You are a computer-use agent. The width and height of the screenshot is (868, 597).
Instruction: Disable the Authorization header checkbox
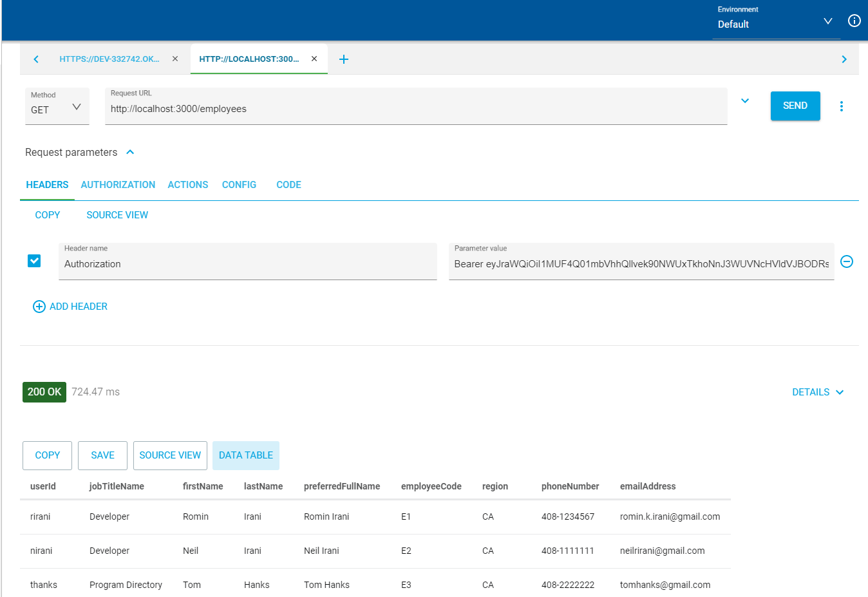pos(34,261)
